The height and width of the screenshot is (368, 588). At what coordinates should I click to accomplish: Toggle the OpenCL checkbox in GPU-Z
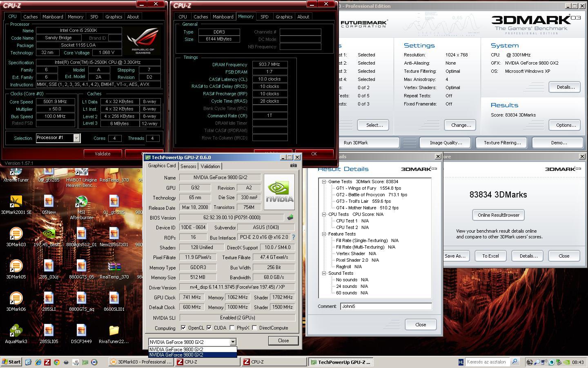pyautogui.click(x=183, y=328)
